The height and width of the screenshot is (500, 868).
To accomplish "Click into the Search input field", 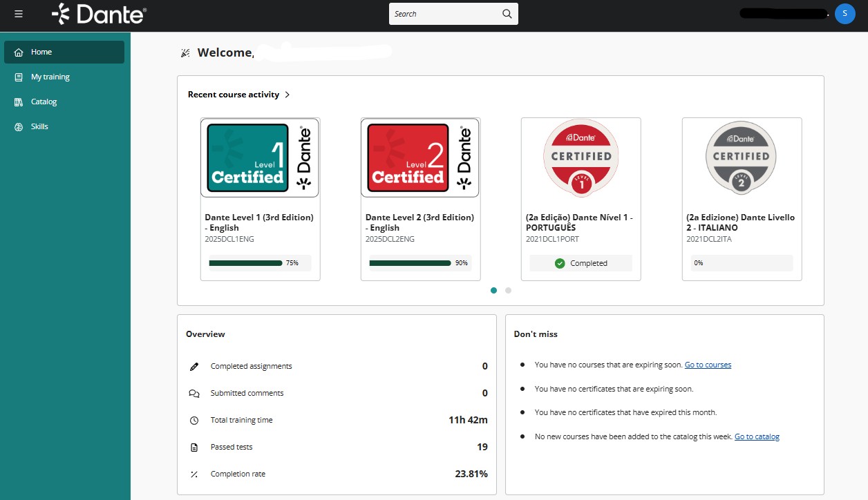I will tap(445, 14).
